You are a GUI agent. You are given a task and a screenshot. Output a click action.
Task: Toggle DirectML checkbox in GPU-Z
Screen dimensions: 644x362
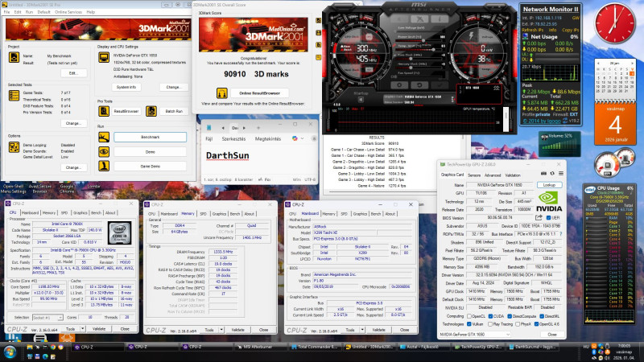pyautogui.click(x=542, y=316)
